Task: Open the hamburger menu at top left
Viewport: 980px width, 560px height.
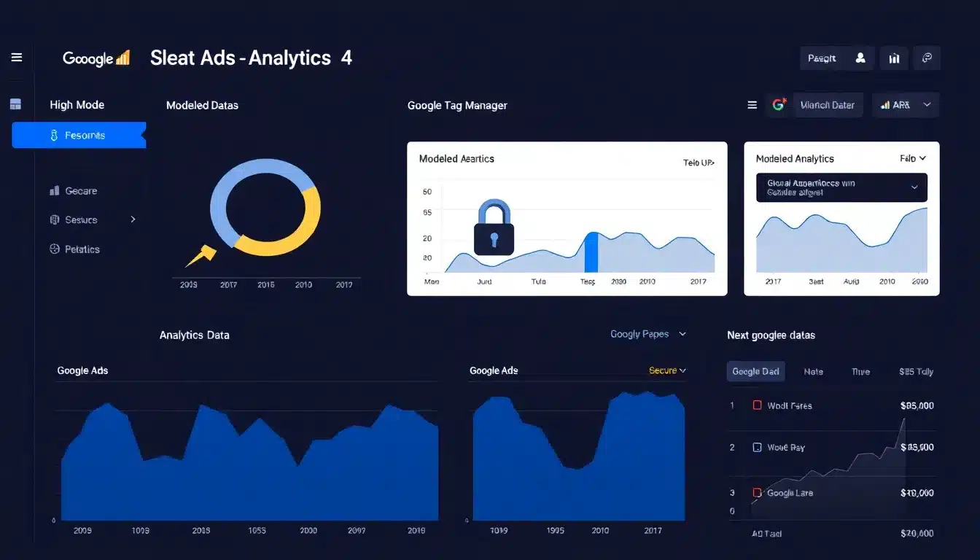Action: coord(16,58)
